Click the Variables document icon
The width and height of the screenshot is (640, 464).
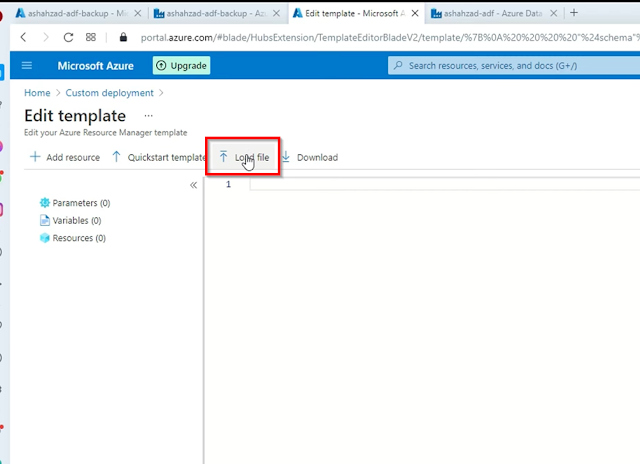click(44, 220)
